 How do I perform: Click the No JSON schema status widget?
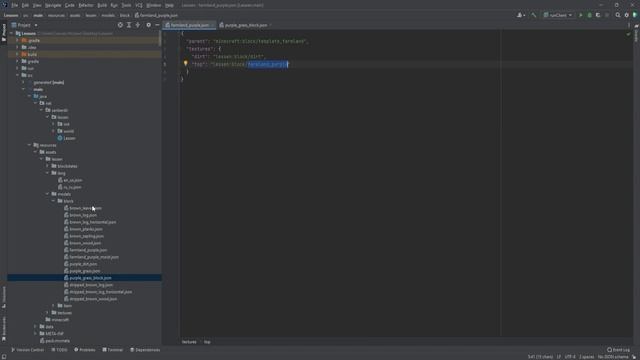pyautogui.click(x=613, y=357)
